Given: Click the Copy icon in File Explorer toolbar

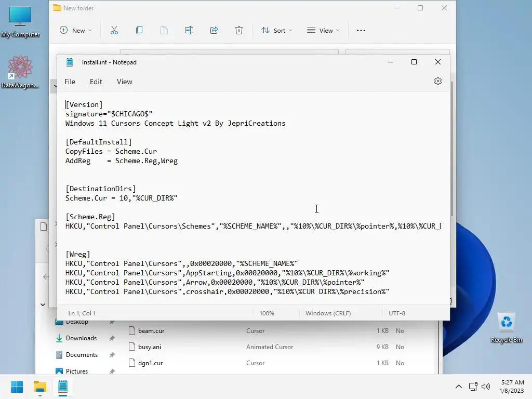Looking at the screenshot, I should 139,31.
